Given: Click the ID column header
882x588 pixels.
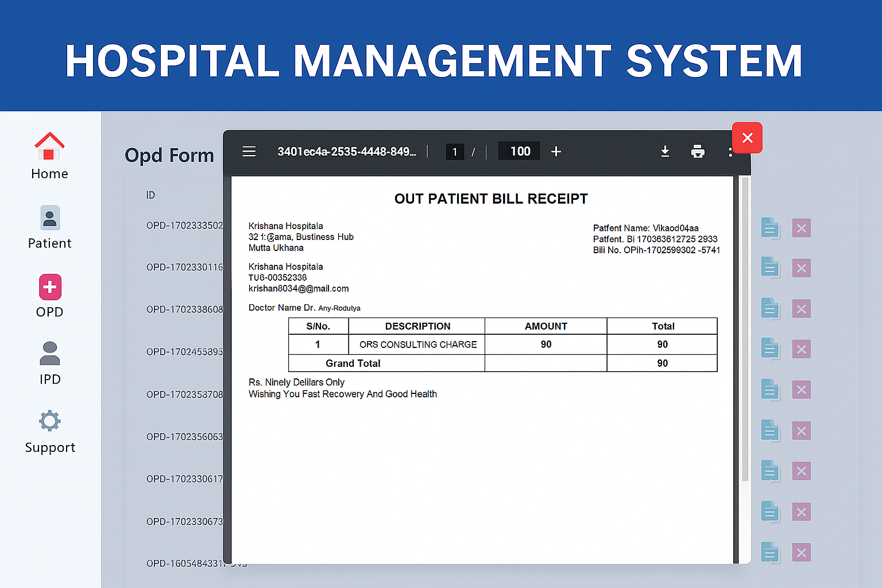Looking at the screenshot, I should coord(150,195).
